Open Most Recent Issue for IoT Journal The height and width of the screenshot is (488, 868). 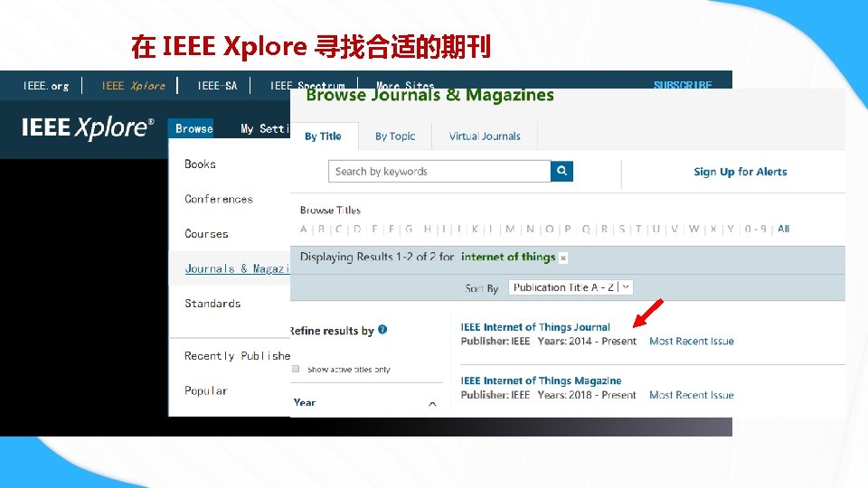(x=692, y=341)
